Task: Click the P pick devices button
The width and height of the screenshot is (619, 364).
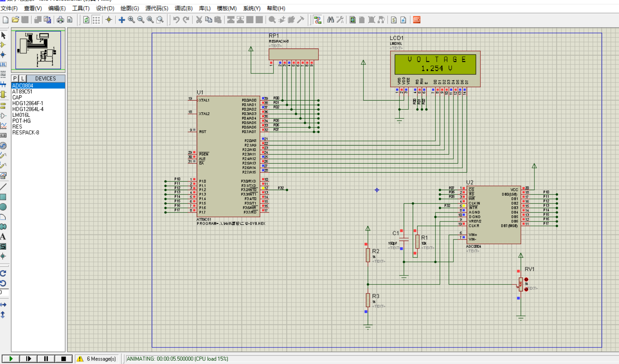Action: coord(15,78)
